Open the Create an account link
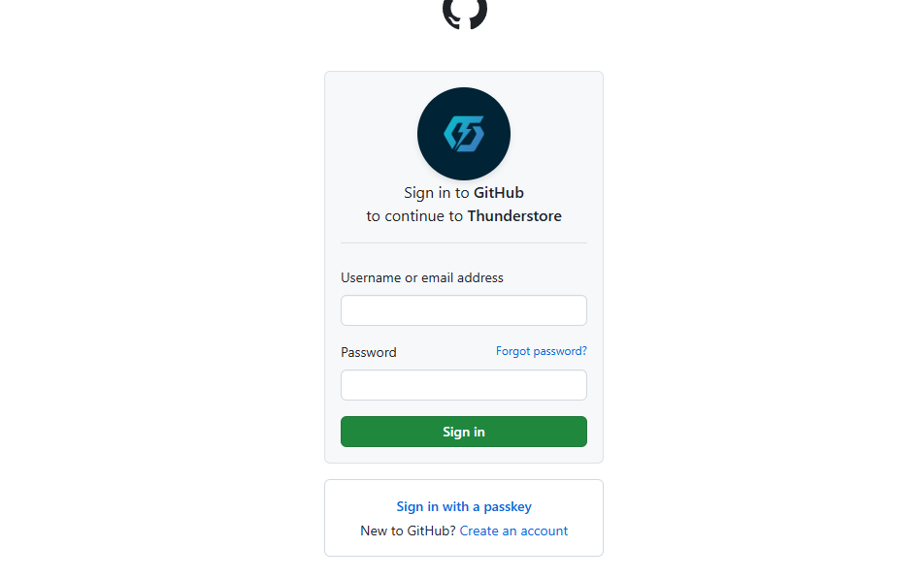This screenshot has width=924, height=579. pyautogui.click(x=513, y=531)
